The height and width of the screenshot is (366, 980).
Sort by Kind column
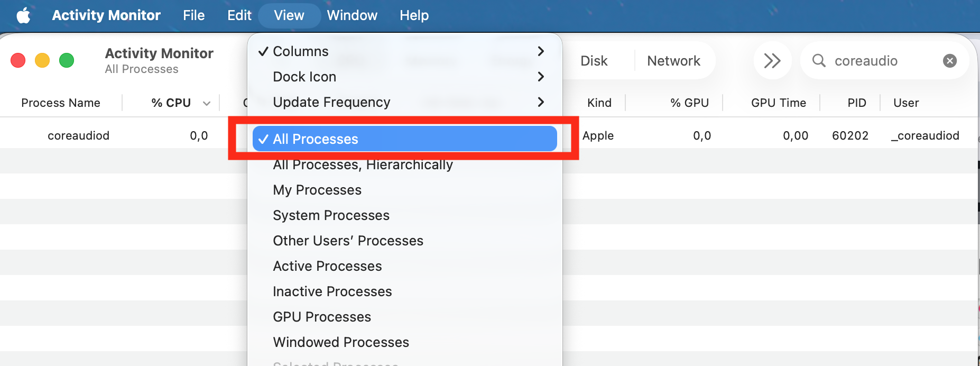click(599, 103)
